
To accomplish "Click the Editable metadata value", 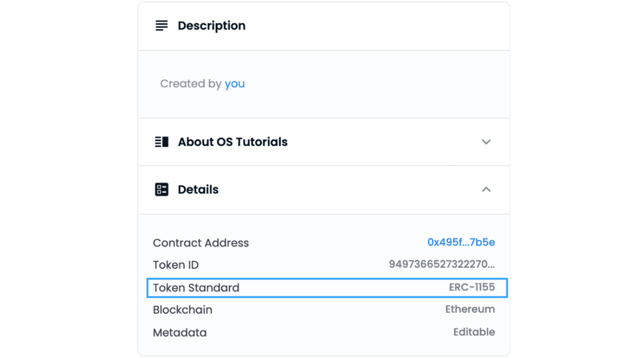I will click(474, 332).
